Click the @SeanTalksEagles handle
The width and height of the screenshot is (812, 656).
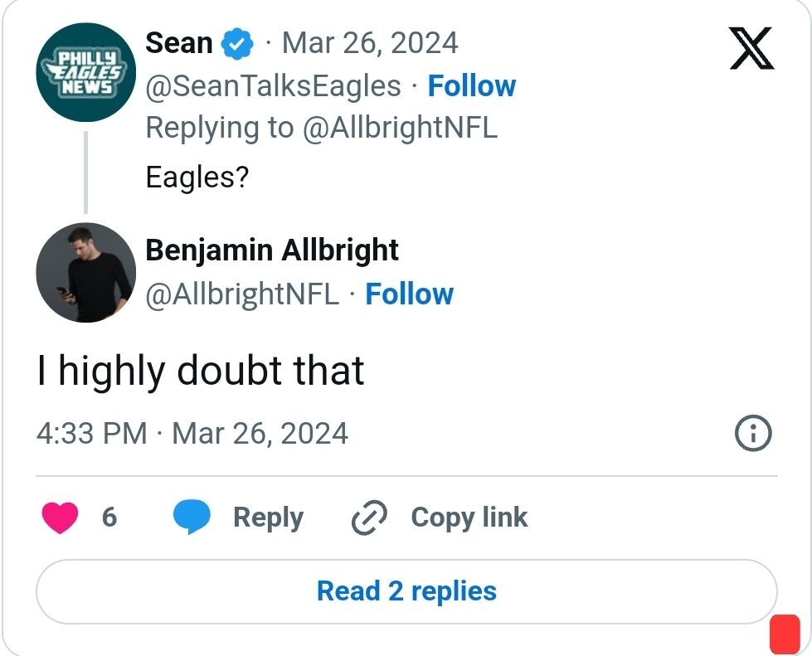pos(273,85)
